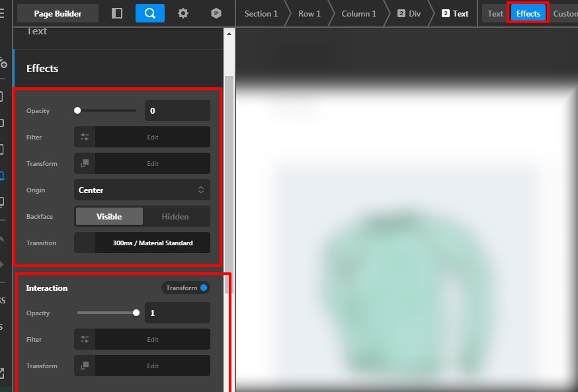Click the Transform icon under Interaction

pos(84,366)
